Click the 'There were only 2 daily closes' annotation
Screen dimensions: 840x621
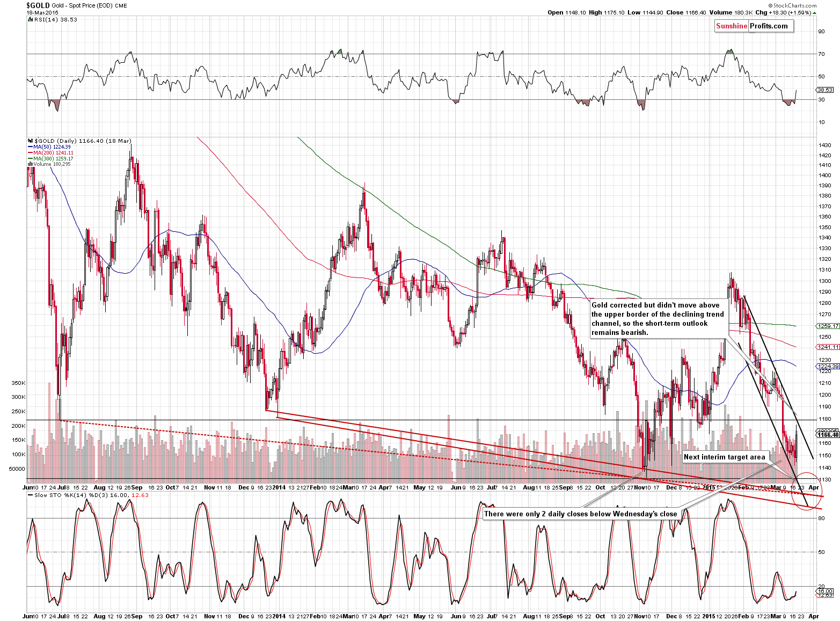click(581, 514)
